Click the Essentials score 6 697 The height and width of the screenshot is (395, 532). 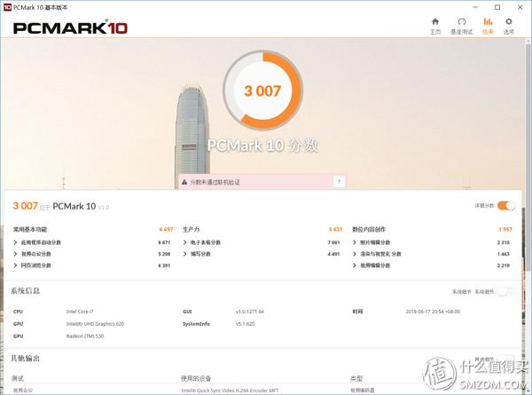tap(167, 230)
